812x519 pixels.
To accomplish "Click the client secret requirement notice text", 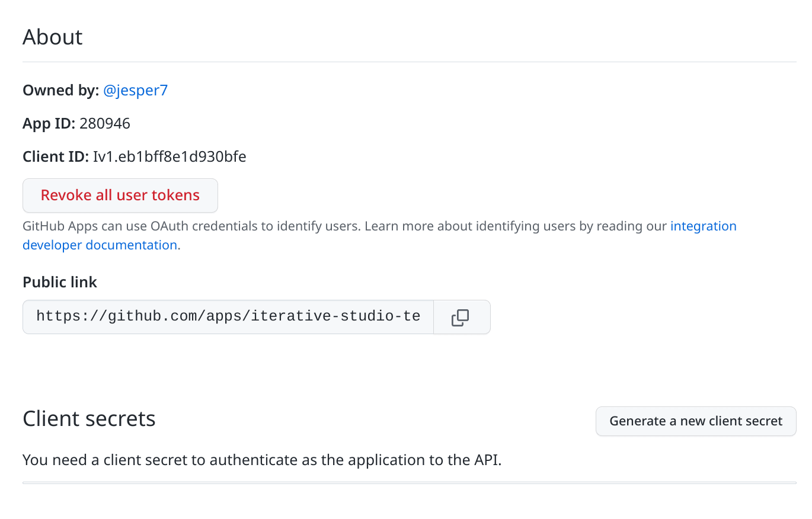I will (x=262, y=460).
